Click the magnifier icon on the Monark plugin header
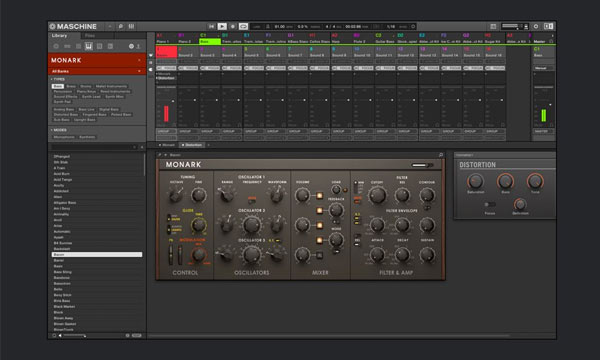Image resolution: width=600 pixels, height=360 pixels. (x=441, y=155)
